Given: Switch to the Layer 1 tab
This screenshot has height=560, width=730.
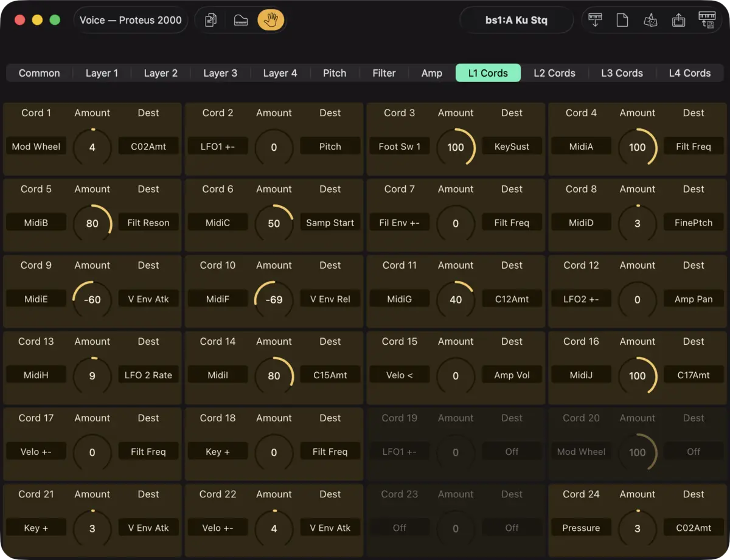Looking at the screenshot, I should tap(102, 73).
